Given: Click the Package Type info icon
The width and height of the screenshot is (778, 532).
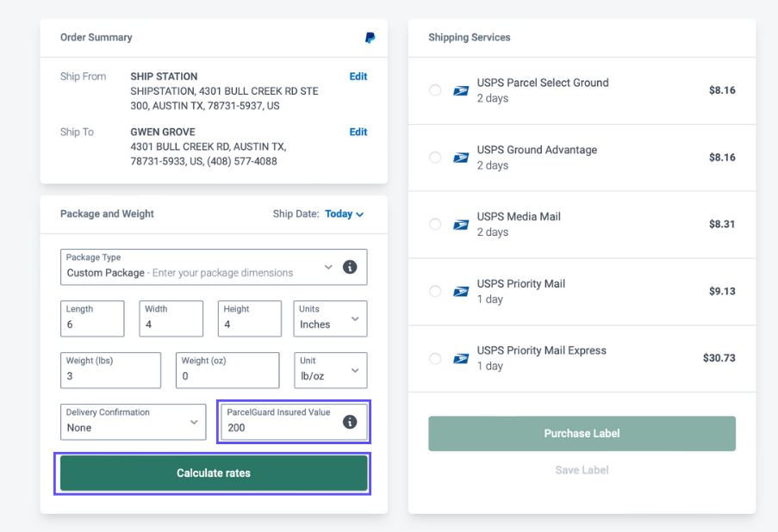Looking at the screenshot, I should click(350, 267).
